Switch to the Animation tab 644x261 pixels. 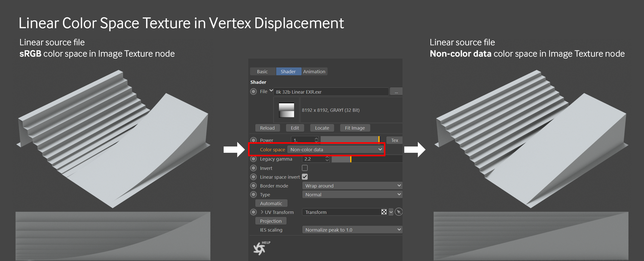(314, 71)
